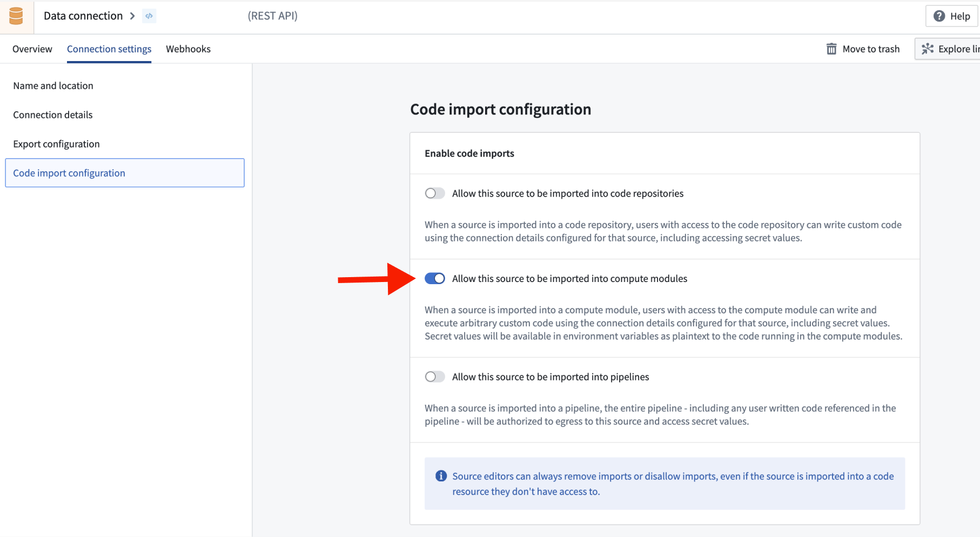This screenshot has height=537, width=980.
Task: Click the orange database icon in top-left corner
Action: pos(16,16)
